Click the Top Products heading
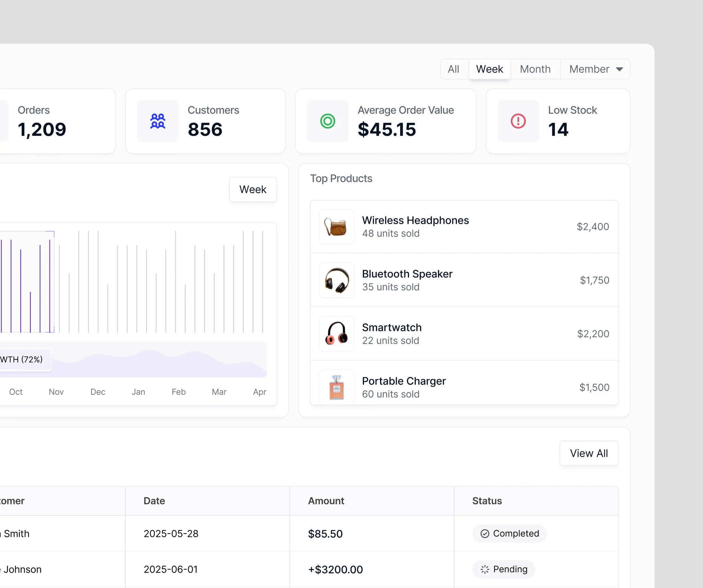This screenshot has height=588, width=703. coord(341,178)
